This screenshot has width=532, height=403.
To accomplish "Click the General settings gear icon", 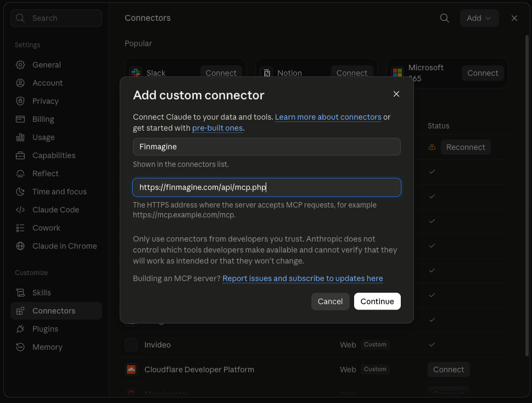I will point(20,65).
